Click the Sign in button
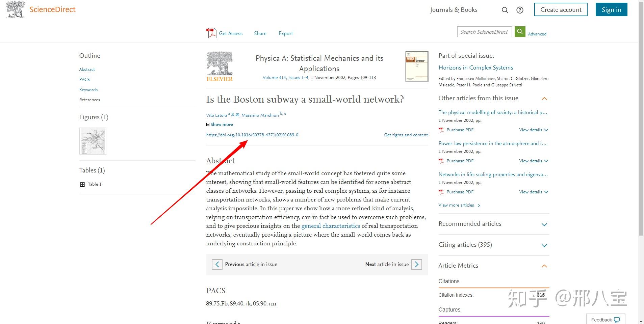This screenshot has height=324, width=644. pyautogui.click(x=612, y=9)
